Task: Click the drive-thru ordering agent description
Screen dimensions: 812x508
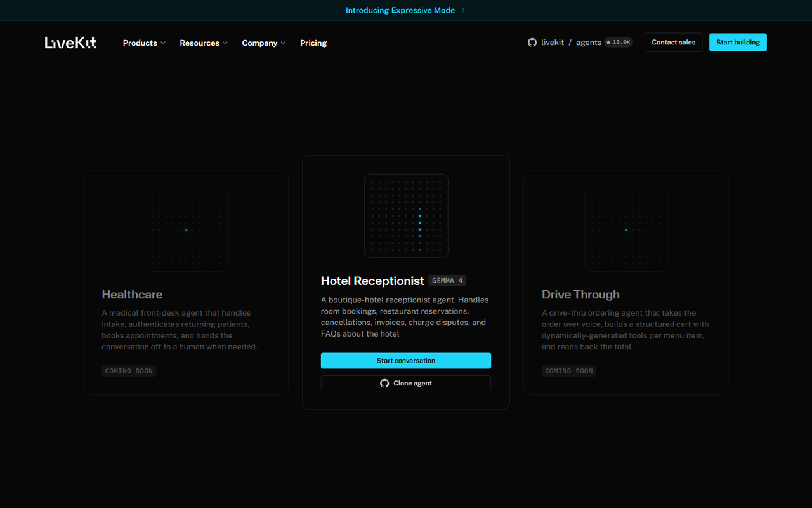Action: click(x=625, y=330)
